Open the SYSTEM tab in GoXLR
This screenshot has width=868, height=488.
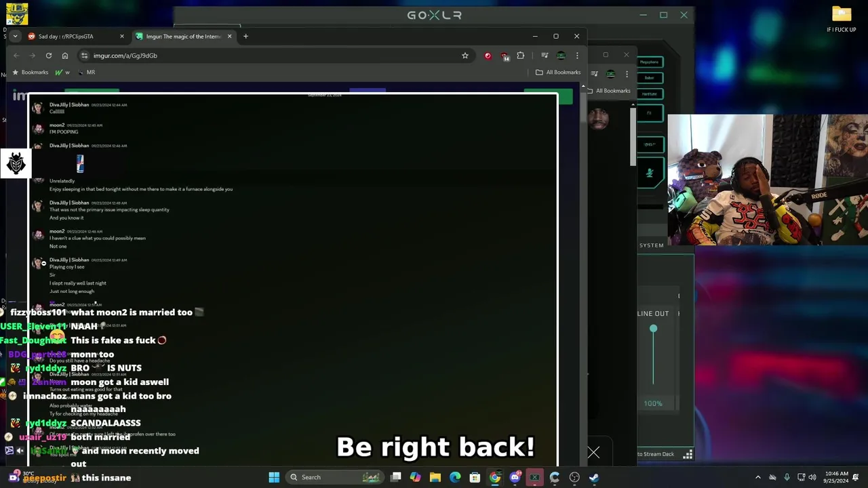coord(652,245)
